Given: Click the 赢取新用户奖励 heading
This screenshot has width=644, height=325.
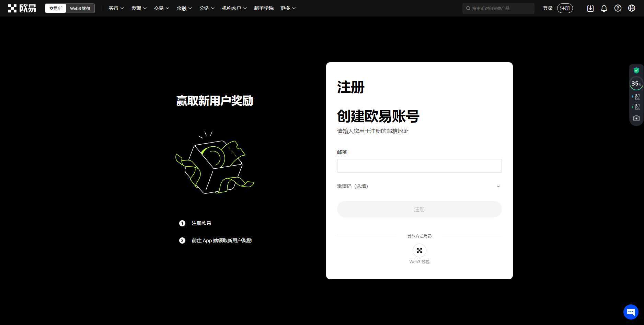Looking at the screenshot, I should click(x=215, y=101).
